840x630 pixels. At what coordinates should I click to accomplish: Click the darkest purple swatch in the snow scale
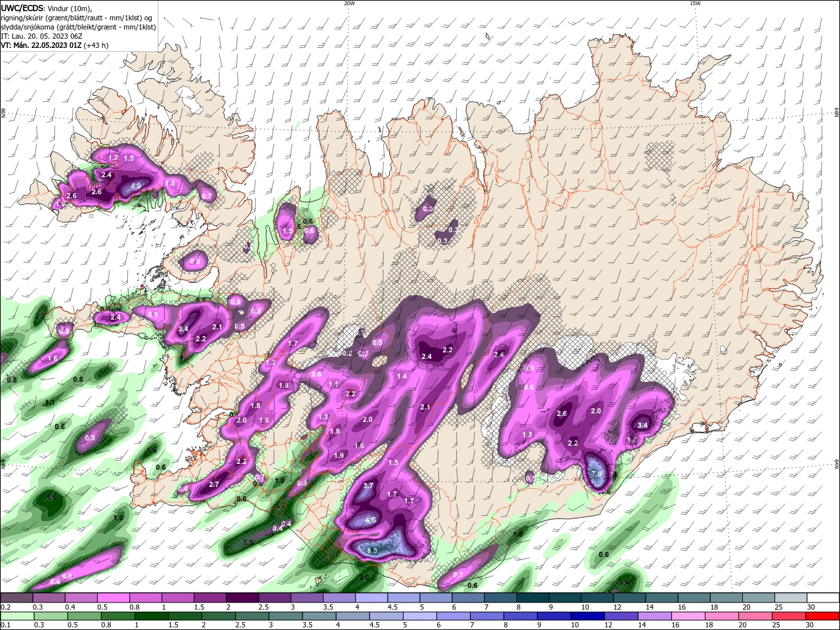(x=241, y=598)
